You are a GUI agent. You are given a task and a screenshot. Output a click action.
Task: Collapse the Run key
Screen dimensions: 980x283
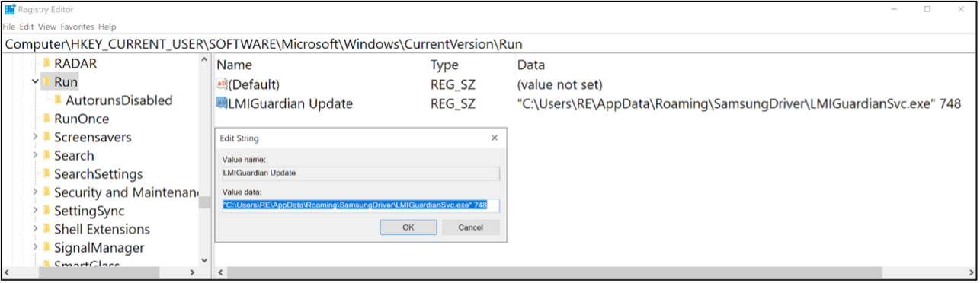point(35,82)
